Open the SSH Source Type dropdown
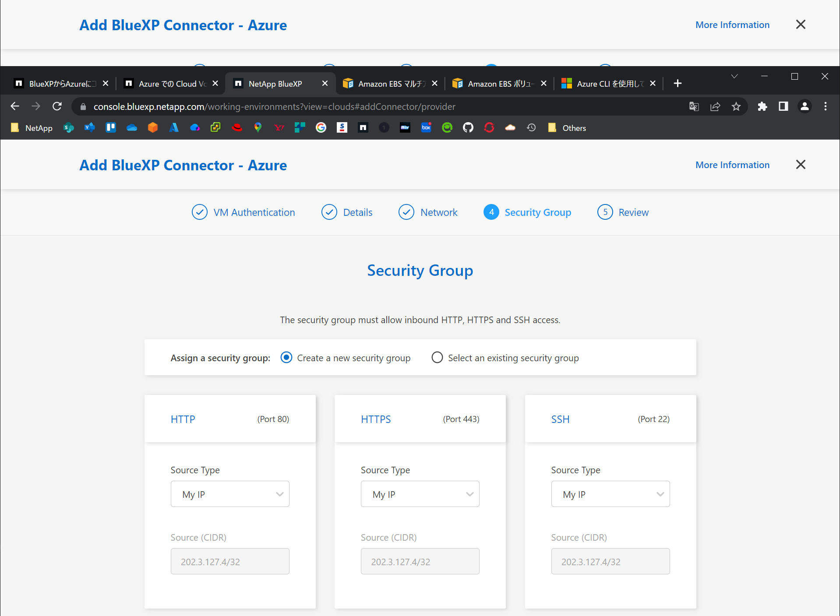Screen dimensions: 840x616 pyautogui.click(x=610, y=494)
